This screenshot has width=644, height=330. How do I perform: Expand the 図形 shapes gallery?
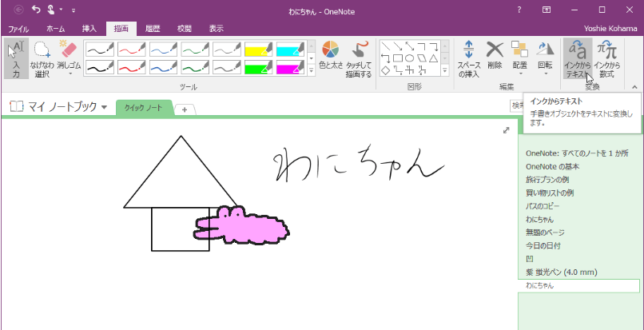[x=445, y=70]
